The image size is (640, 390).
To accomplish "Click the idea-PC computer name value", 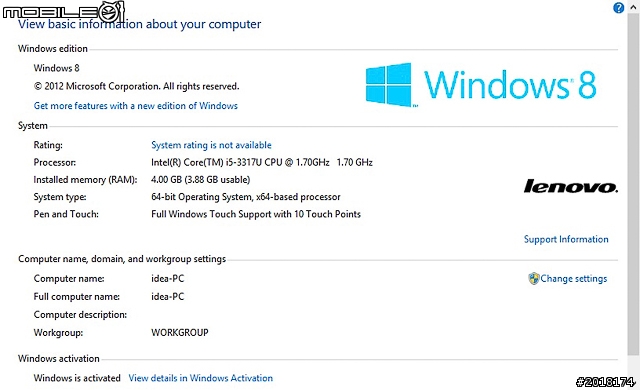I will (x=167, y=279).
